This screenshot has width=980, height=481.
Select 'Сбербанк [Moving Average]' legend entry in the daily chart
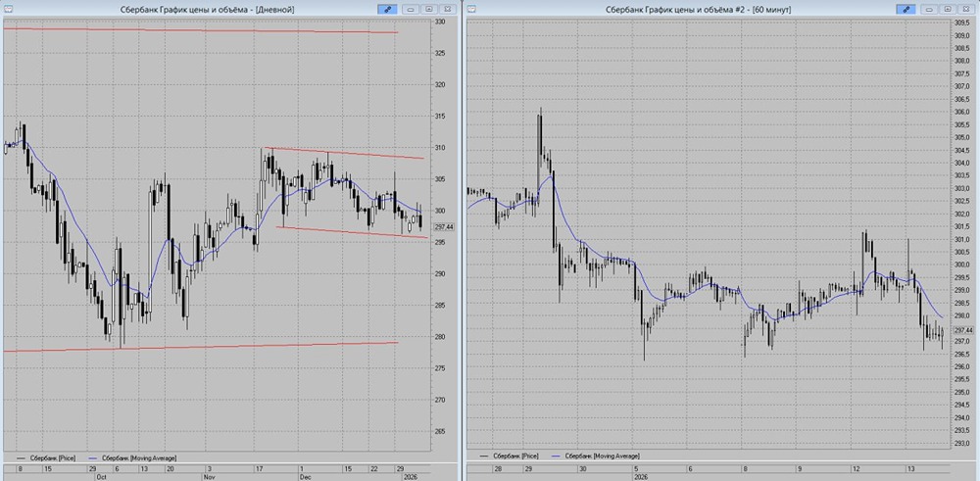pyautogui.click(x=133, y=457)
